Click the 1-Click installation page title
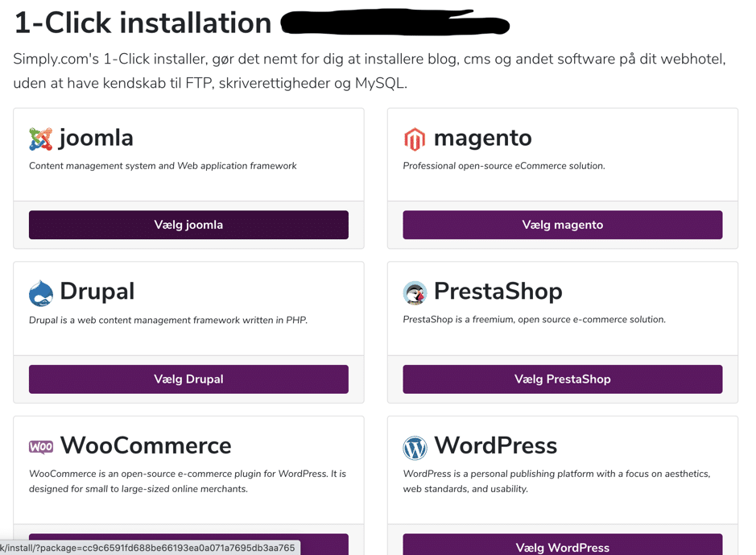Viewport: 756px width, 555px height. point(143,23)
